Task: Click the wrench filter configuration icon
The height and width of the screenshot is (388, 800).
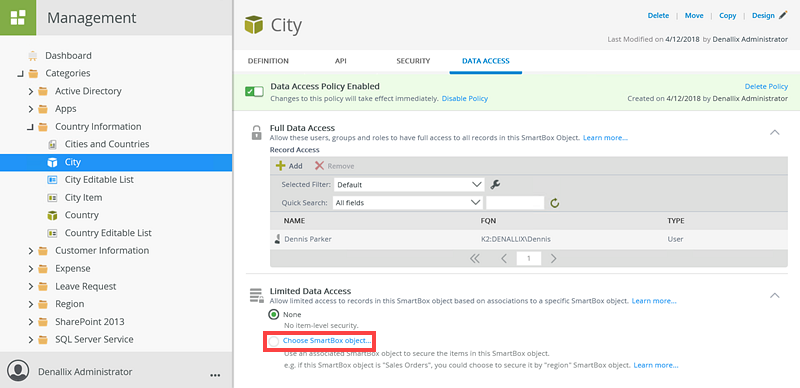Action: point(494,184)
